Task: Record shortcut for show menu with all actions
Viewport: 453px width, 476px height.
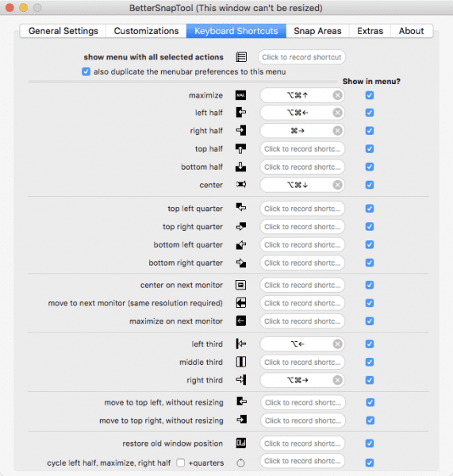Action: [x=301, y=57]
